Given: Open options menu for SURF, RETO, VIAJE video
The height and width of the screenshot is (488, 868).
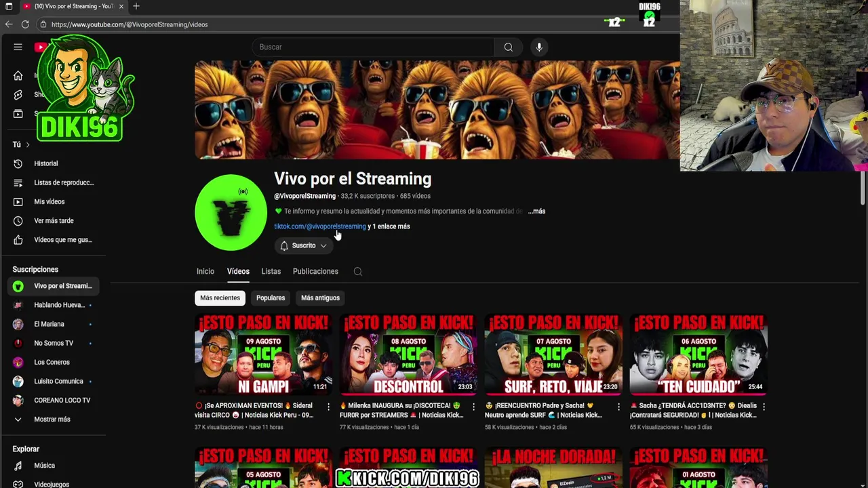Looking at the screenshot, I should [x=618, y=407].
